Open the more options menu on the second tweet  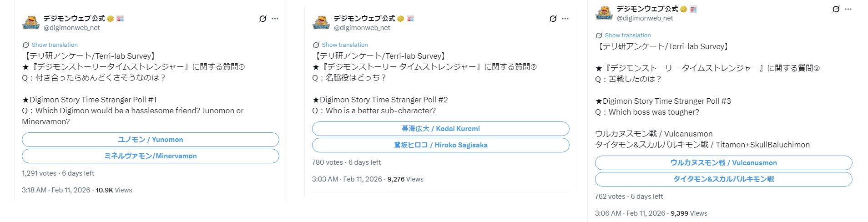pyautogui.click(x=565, y=19)
